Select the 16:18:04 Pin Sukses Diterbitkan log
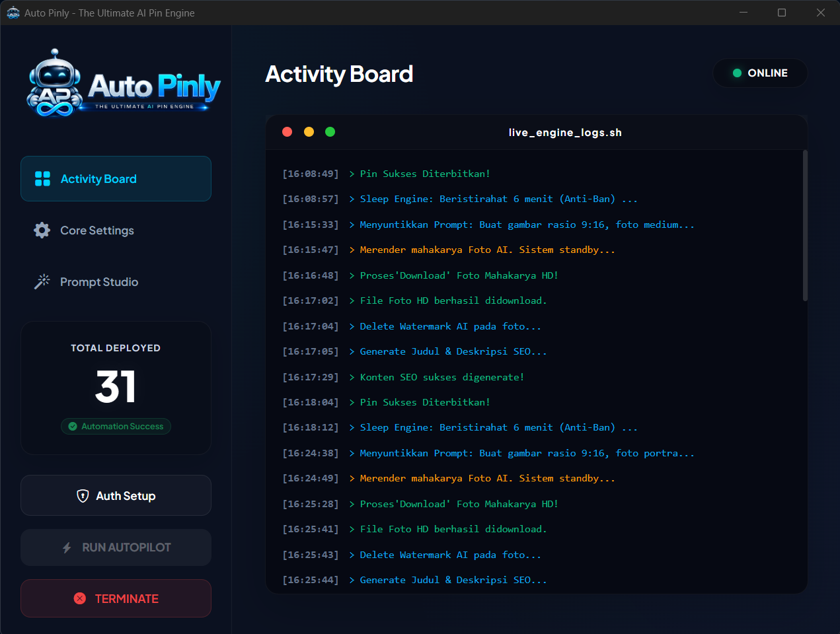This screenshot has width=840, height=634. pos(386,402)
